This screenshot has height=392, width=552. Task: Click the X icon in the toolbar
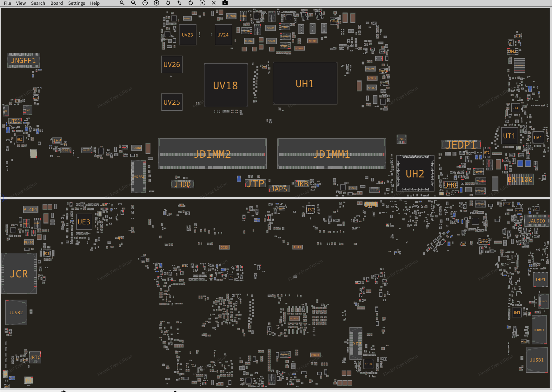point(214,3)
